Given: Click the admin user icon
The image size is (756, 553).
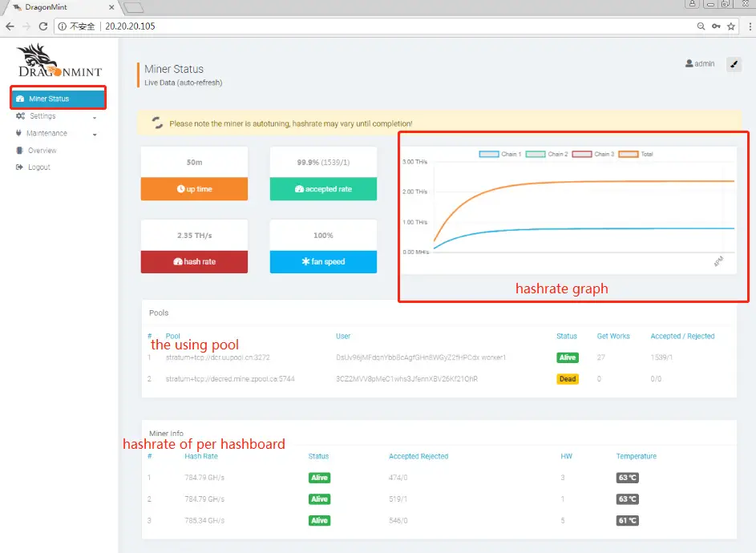Looking at the screenshot, I should [x=688, y=63].
